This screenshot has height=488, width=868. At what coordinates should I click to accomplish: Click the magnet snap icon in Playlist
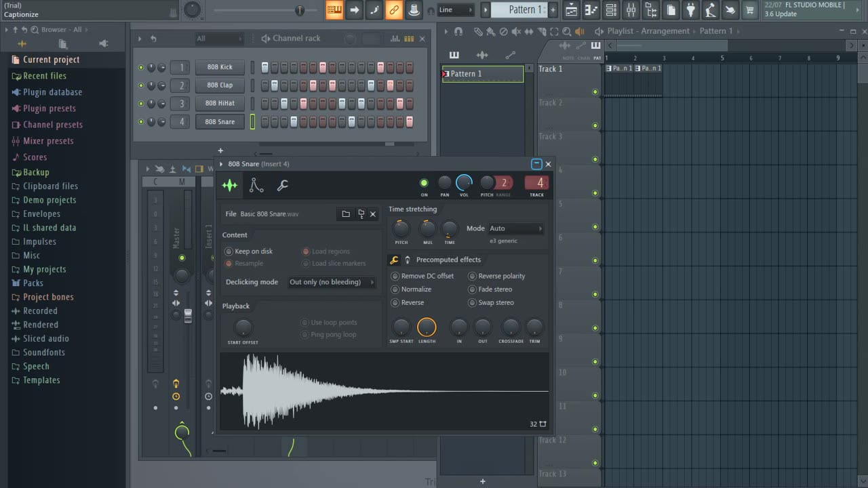click(x=458, y=31)
